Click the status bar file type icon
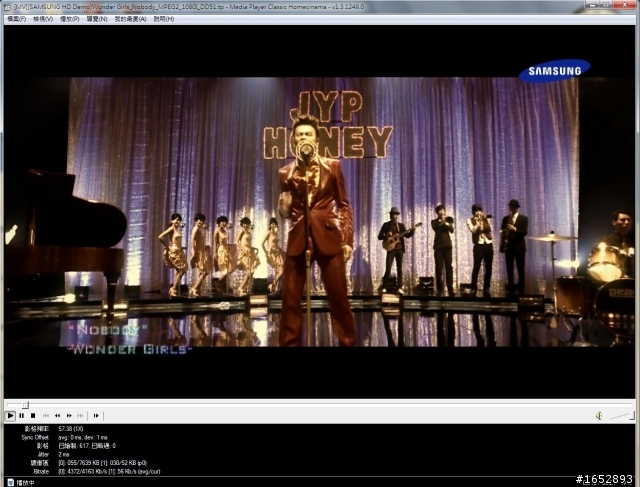This screenshot has width=640, height=487. coord(11,483)
